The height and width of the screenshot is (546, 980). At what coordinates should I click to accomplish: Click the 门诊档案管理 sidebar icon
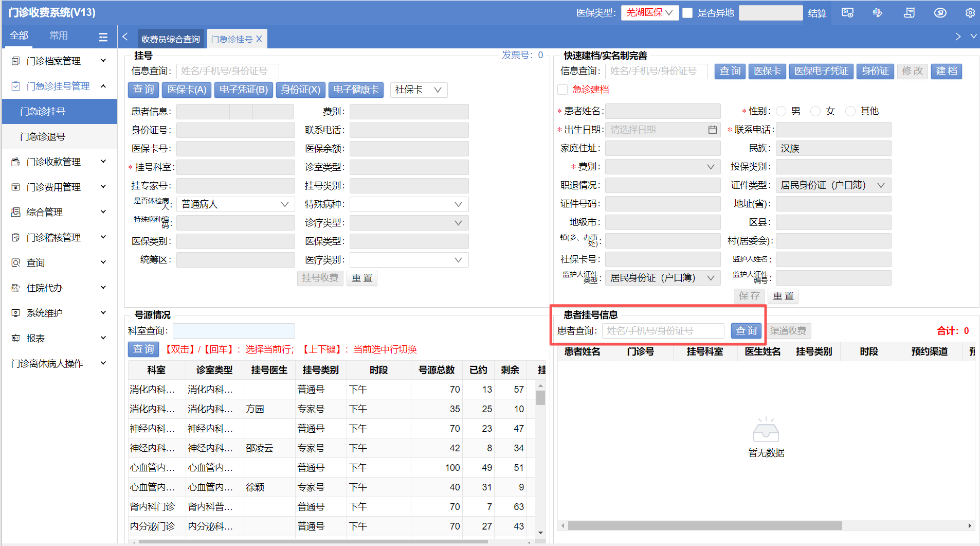tap(16, 61)
